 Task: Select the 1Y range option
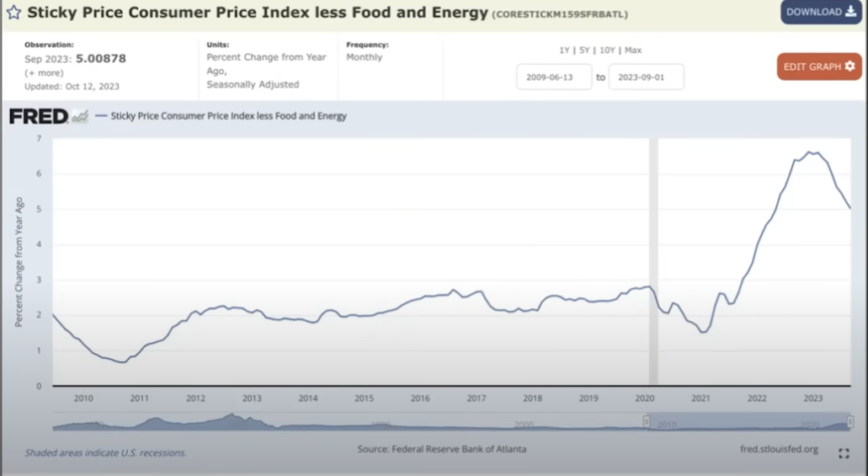tap(564, 50)
